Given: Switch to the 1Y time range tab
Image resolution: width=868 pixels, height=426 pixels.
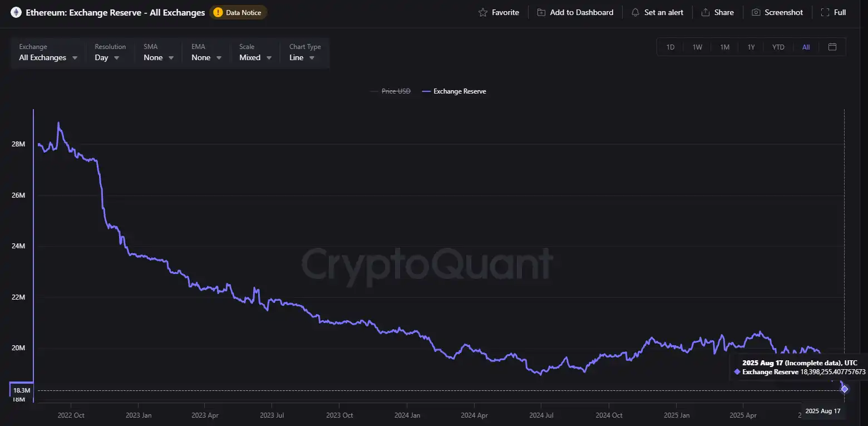Looking at the screenshot, I should (x=751, y=47).
